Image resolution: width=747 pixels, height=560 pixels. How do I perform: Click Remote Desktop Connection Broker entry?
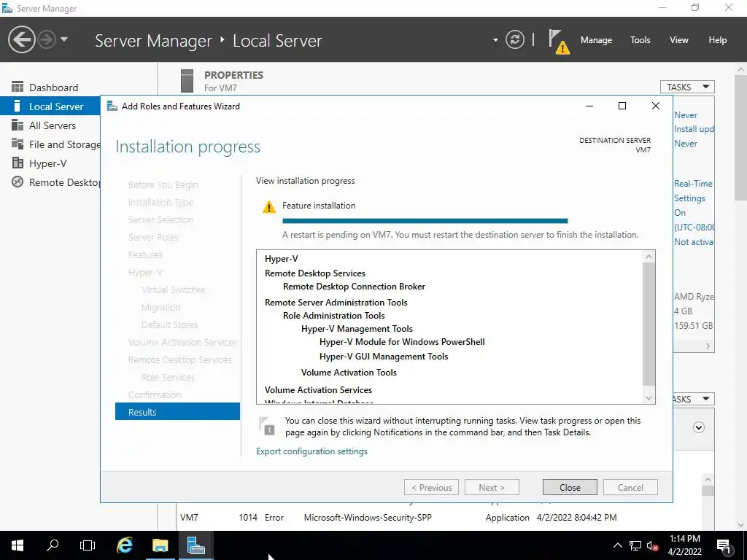[354, 286]
